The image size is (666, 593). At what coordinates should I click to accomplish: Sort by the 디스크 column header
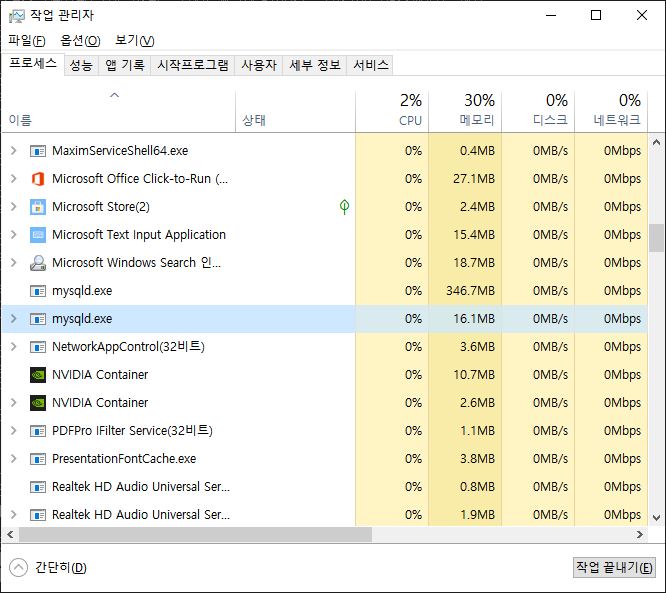538,111
